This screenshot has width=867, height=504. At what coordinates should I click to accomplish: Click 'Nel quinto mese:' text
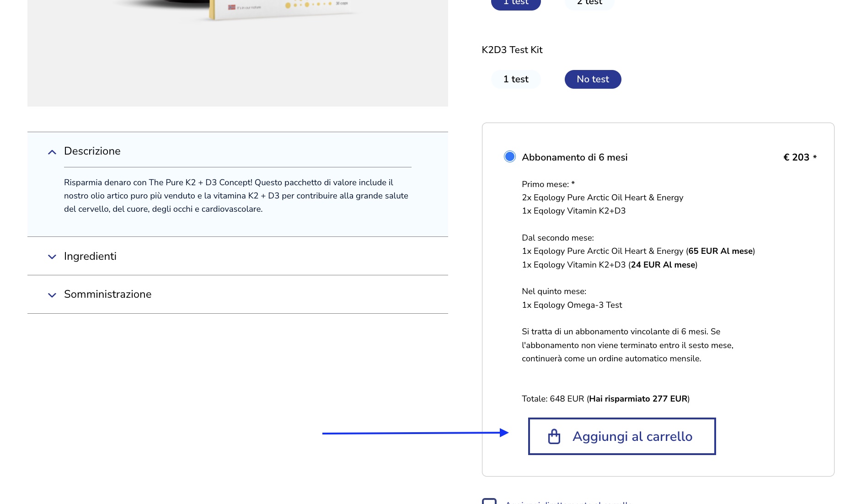pyautogui.click(x=554, y=291)
